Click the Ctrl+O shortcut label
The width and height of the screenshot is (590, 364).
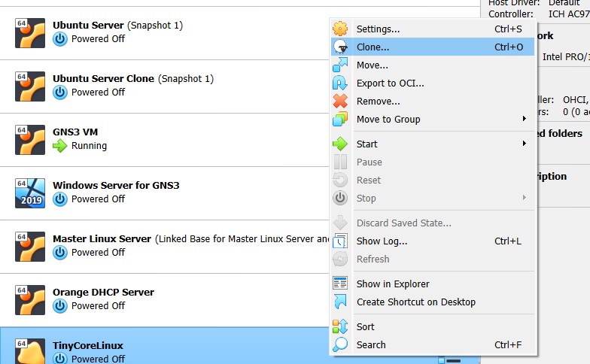click(509, 47)
